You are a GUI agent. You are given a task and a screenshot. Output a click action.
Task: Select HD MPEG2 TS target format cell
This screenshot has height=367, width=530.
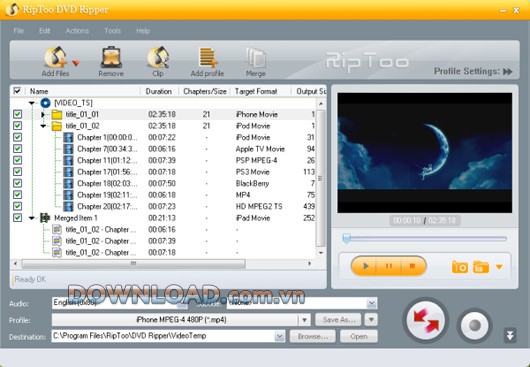pos(259,206)
